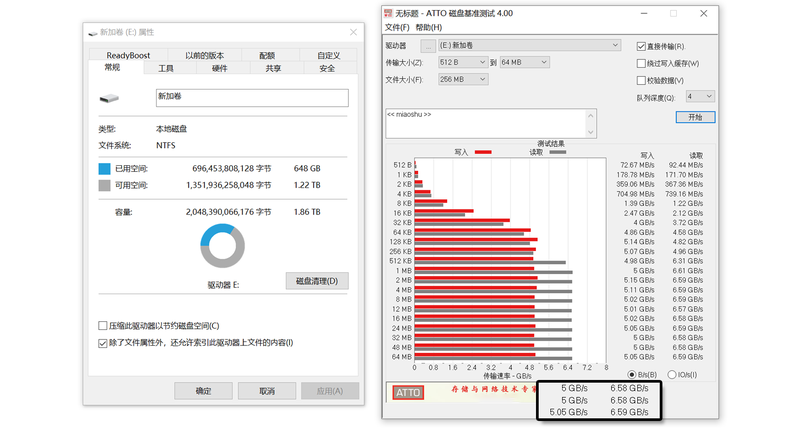The height and width of the screenshot is (429, 800).
Task: Open the 文件(F) menu in ATTO
Action: (x=397, y=28)
